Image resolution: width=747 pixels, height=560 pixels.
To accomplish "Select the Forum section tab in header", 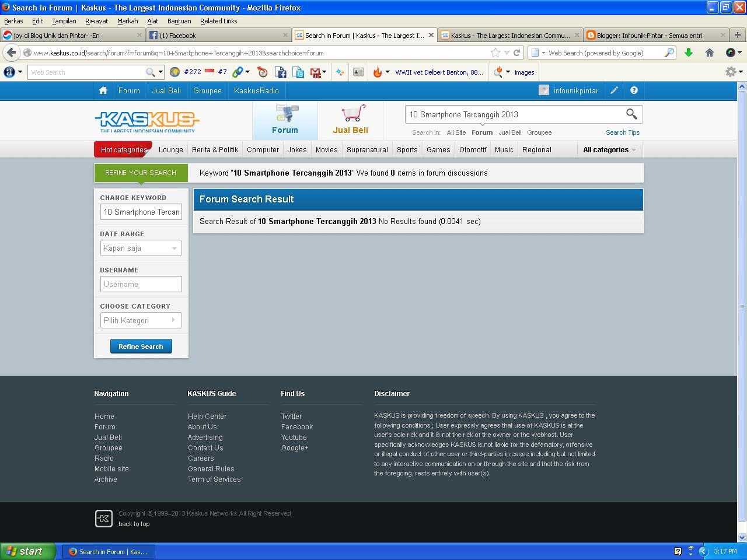I will [x=285, y=120].
